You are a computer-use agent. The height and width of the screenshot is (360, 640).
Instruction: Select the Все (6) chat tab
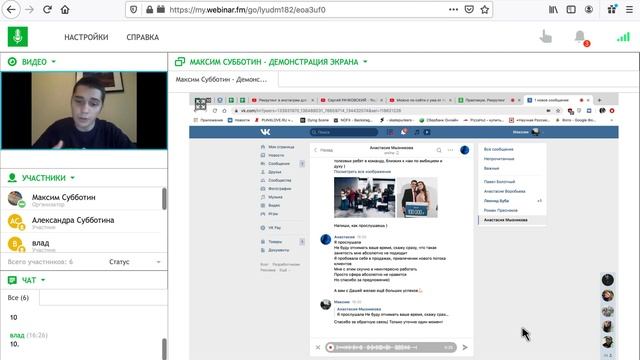18,298
